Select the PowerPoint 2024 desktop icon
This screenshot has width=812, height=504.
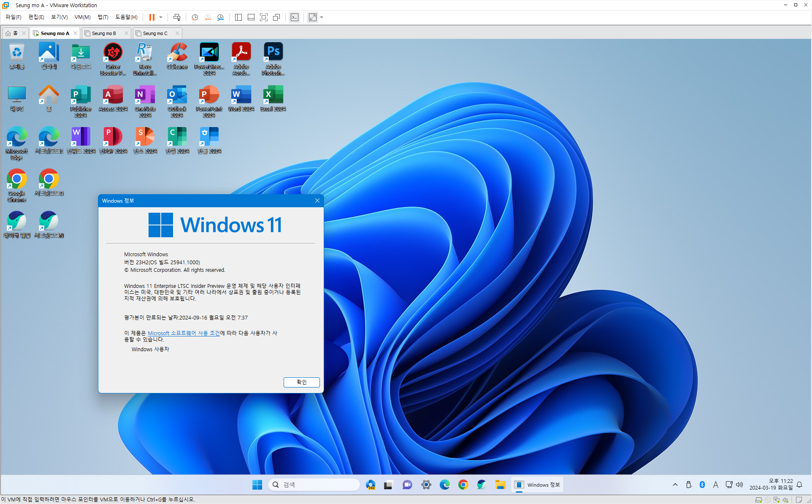click(x=209, y=101)
